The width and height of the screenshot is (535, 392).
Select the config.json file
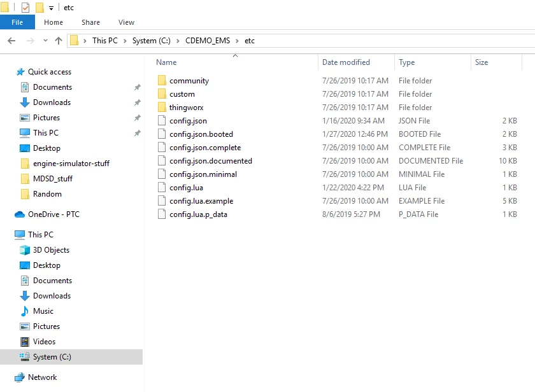click(189, 120)
